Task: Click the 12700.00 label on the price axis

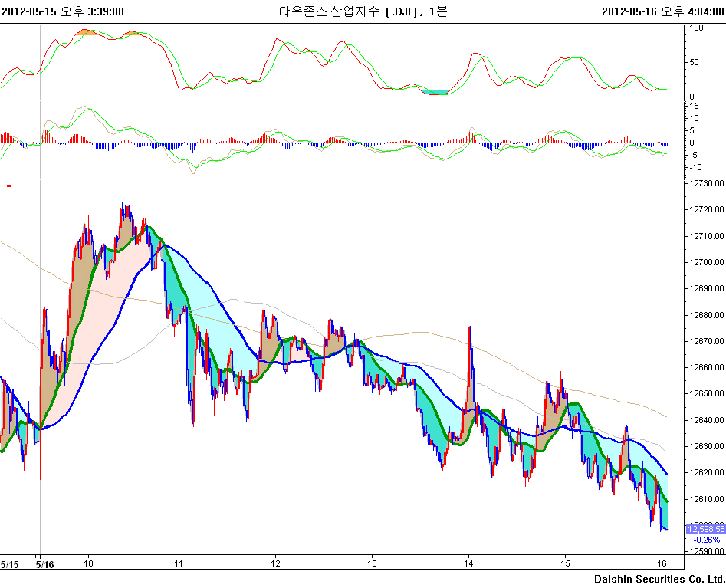Action: coord(707,263)
